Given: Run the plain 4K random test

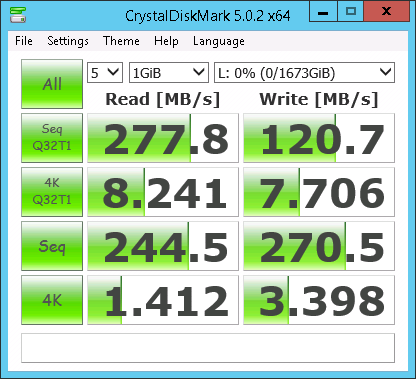Looking at the screenshot, I should point(52,300).
